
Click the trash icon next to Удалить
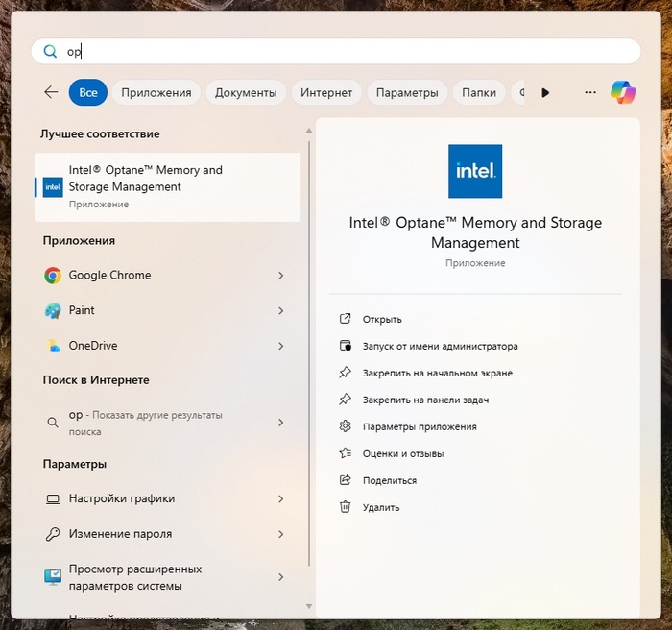(346, 507)
